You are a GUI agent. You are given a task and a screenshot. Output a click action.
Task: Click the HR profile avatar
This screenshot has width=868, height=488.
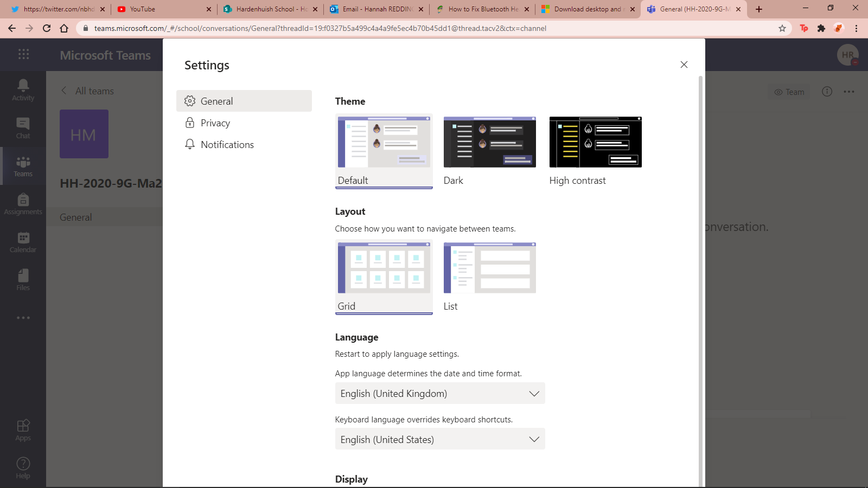(x=848, y=55)
